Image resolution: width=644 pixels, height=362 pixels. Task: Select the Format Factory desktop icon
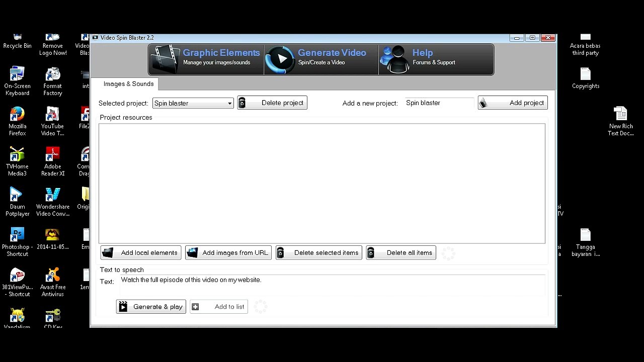[53, 81]
